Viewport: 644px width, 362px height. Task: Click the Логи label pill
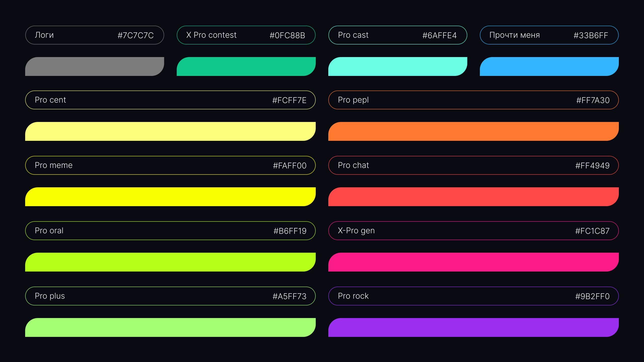[95, 35]
